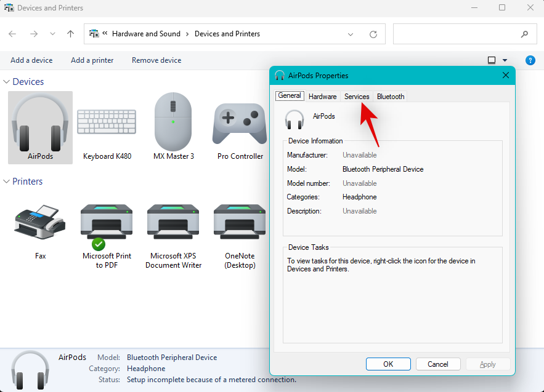The width and height of the screenshot is (544, 392).
Task: Close the AirPods Properties dialog
Action: pos(505,75)
